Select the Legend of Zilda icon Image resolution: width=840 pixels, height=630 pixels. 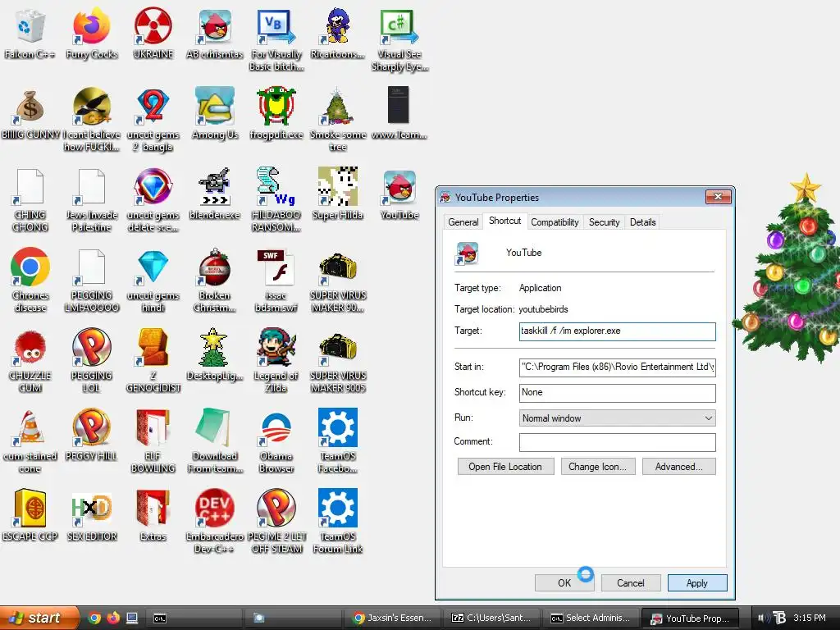click(x=276, y=347)
